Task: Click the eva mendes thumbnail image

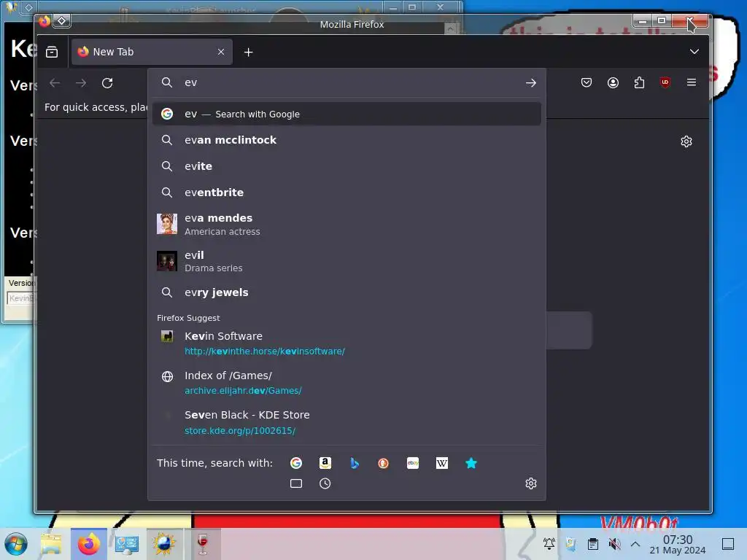Action: [x=167, y=224]
